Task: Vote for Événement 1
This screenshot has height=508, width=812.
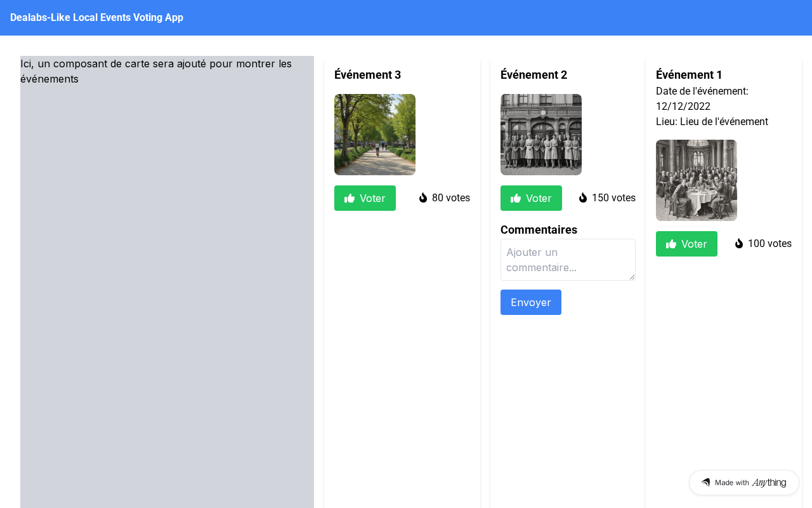Action: (686, 244)
